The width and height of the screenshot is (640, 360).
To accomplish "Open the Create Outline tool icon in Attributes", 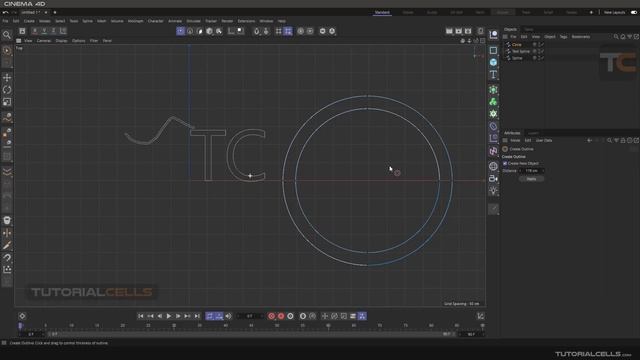I will [x=505, y=149].
